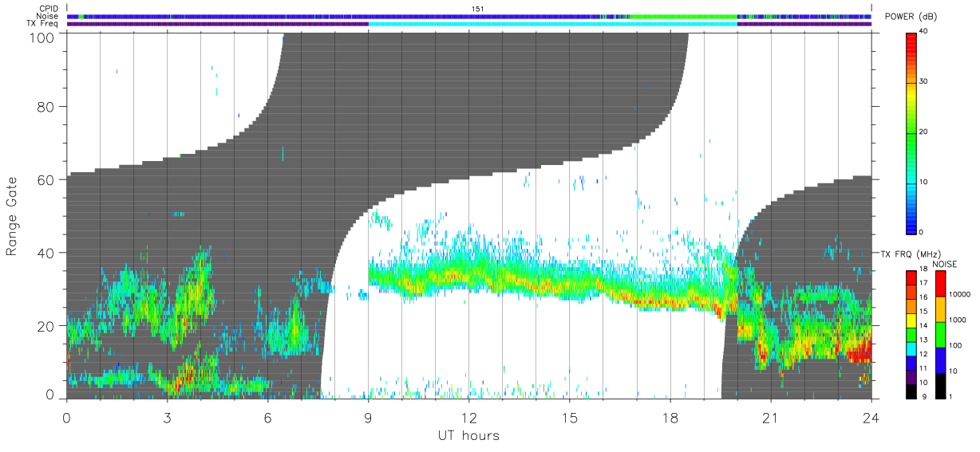Image resolution: width=980 pixels, height=452 pixels.
Task: Click the x-axis tick label 21
Action: [771, 417]
